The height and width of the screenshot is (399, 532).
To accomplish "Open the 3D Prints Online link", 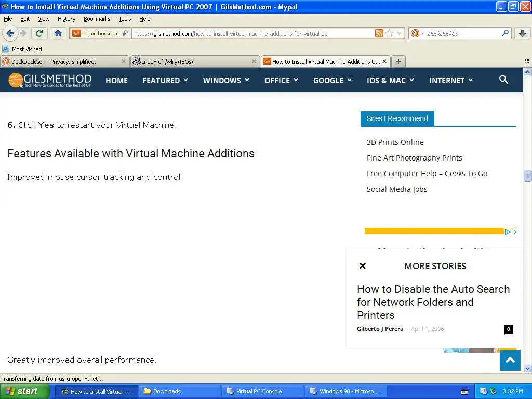I will [395, 142].
